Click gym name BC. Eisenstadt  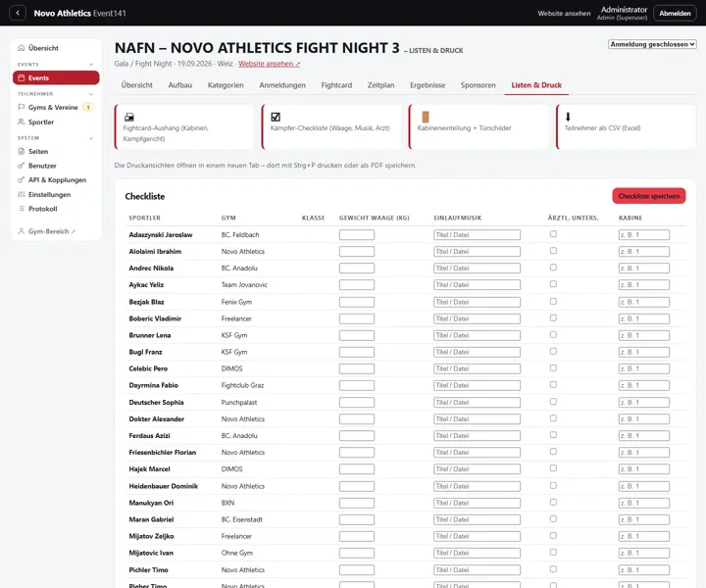coord(242,519)
